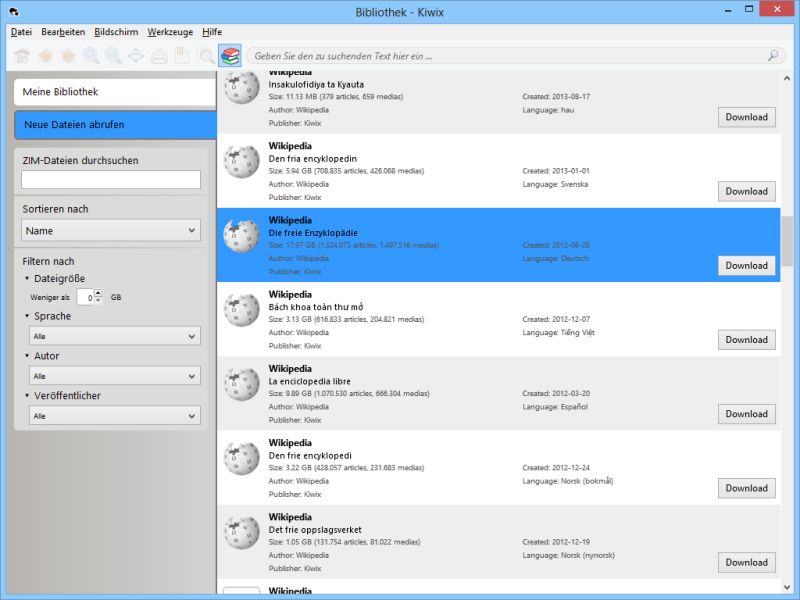The width and height of the screenshot is (800, 600).
Task: Collapse the Veröffentlicher filter section
Action: [27, 396]
